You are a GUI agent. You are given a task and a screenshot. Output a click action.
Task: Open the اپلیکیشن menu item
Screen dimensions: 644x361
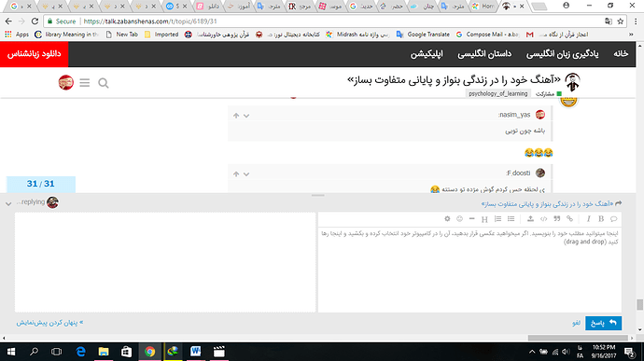(x=427, y=54)
